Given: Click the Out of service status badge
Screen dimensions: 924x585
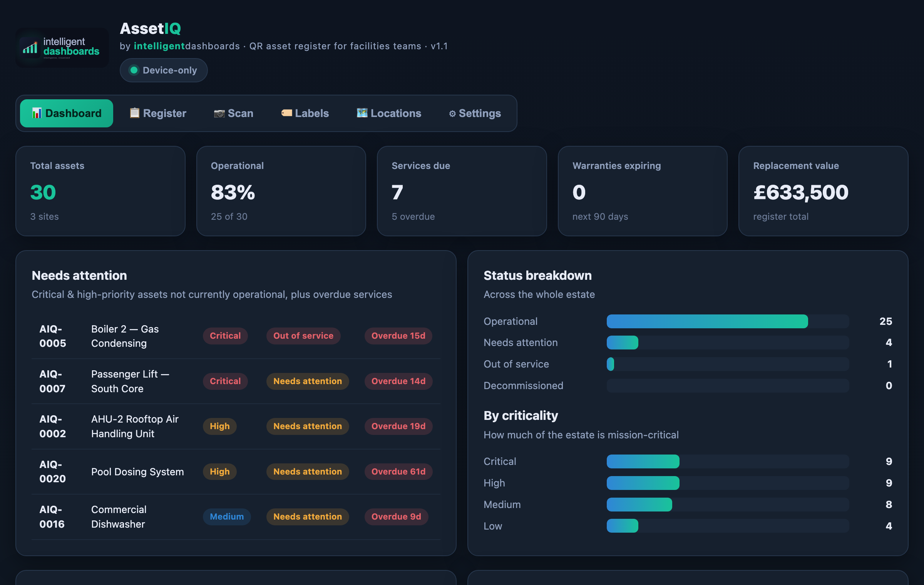Looking at the screenshot, I should click(303, 336).
